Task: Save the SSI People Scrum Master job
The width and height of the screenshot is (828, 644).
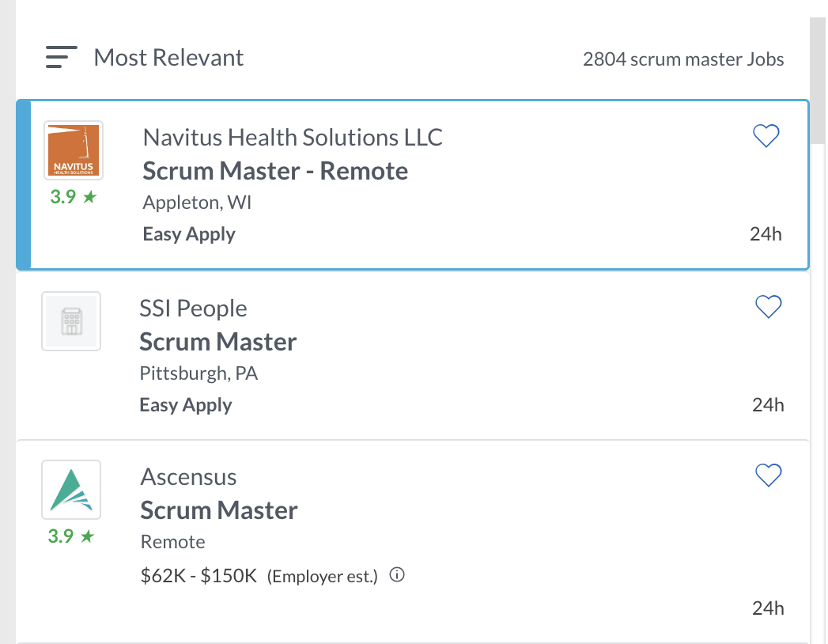Action: point(768,307)
